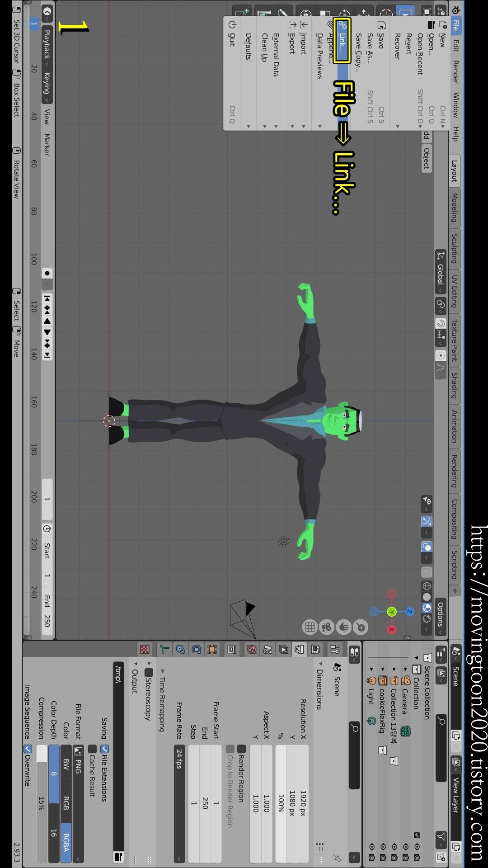Uncheck File Extensions checkbox

pyautogui.click(x=105, y=749)
